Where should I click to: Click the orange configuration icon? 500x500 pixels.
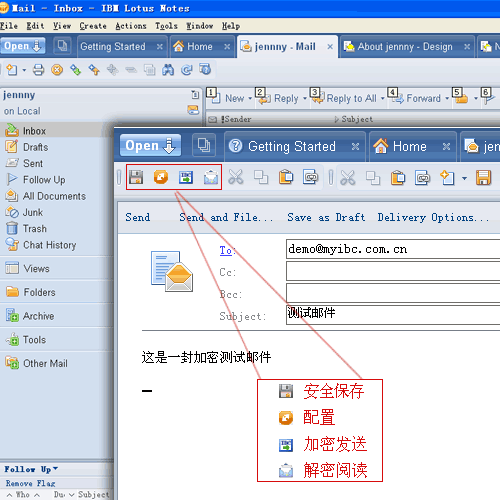pyautogui.click(x=161, y=177)
